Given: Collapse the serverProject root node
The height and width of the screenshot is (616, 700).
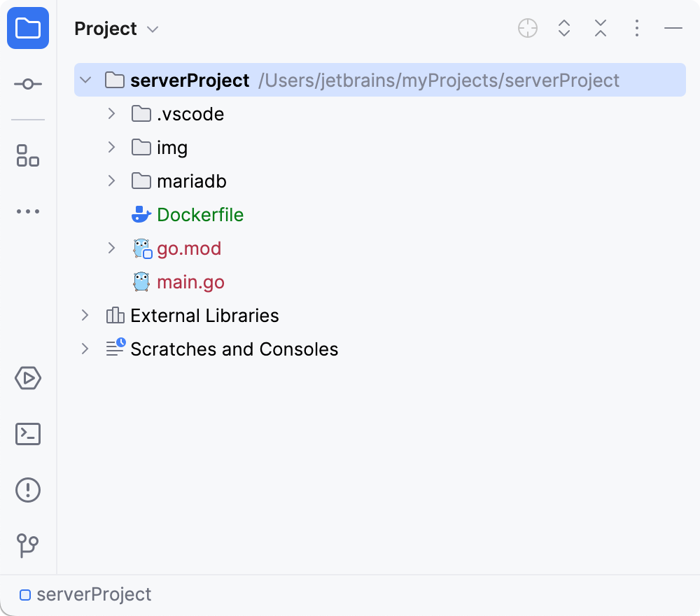Looking at the screenshot, I should [x=85, y=80].
